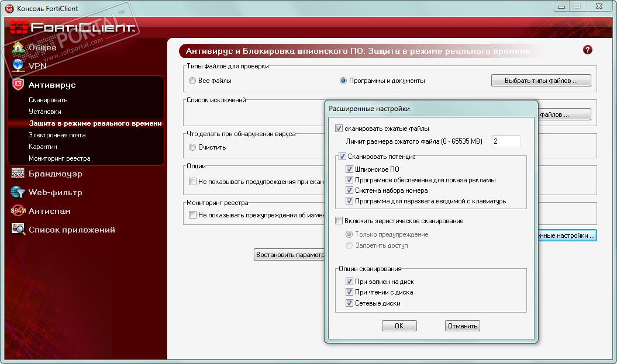Click the compressed file size limit field

click(506, 141)
